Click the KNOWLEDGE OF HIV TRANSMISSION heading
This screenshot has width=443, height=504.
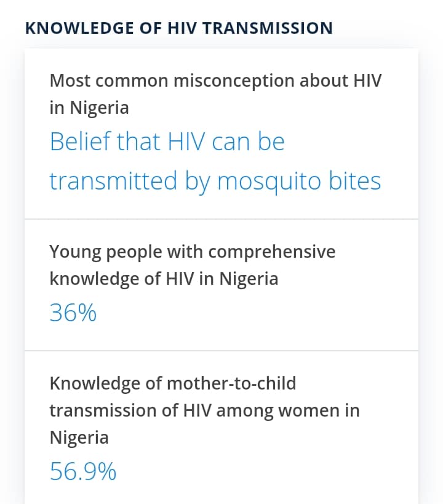click(x=179, y=28)
